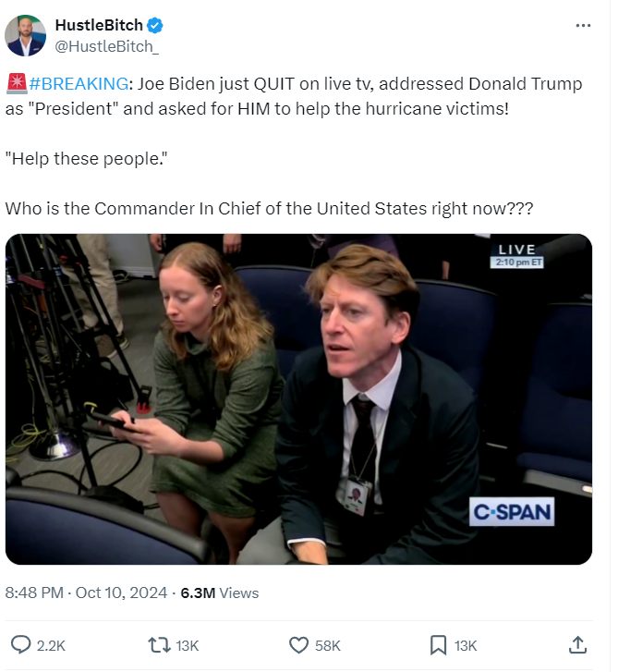Click the LIVE badge on video

click(x=516, y=250)
